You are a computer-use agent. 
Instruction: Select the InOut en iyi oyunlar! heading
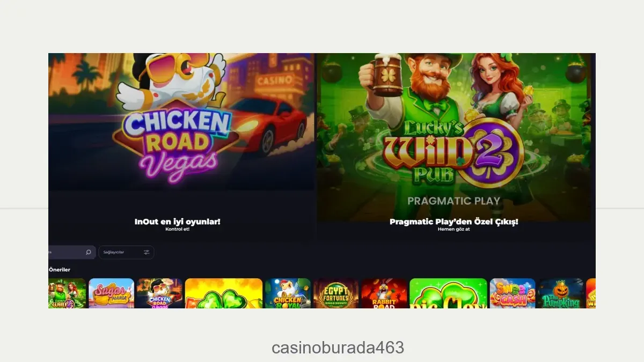pyautogui.click(x=177, y=221)
